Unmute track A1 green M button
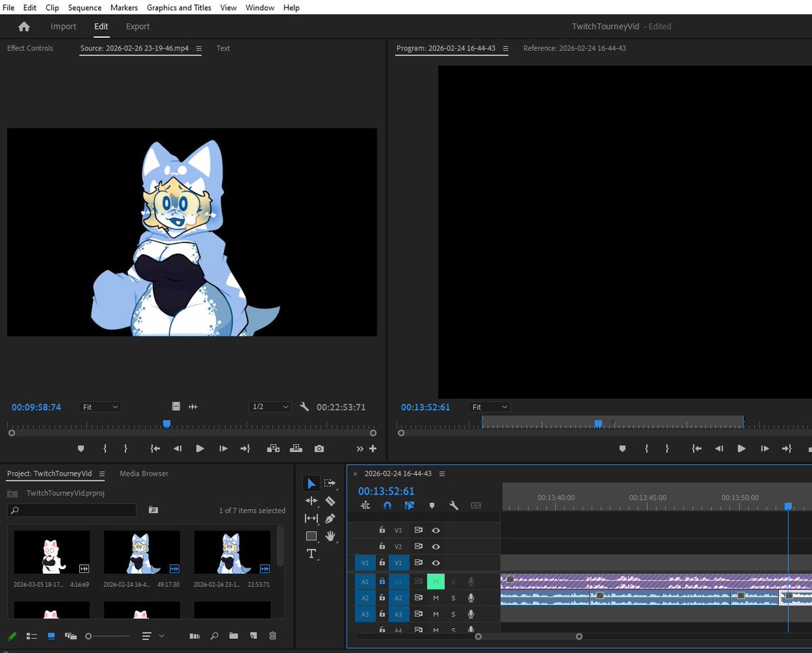This screenshot has width=812, height=653. [x=436, y=581]
